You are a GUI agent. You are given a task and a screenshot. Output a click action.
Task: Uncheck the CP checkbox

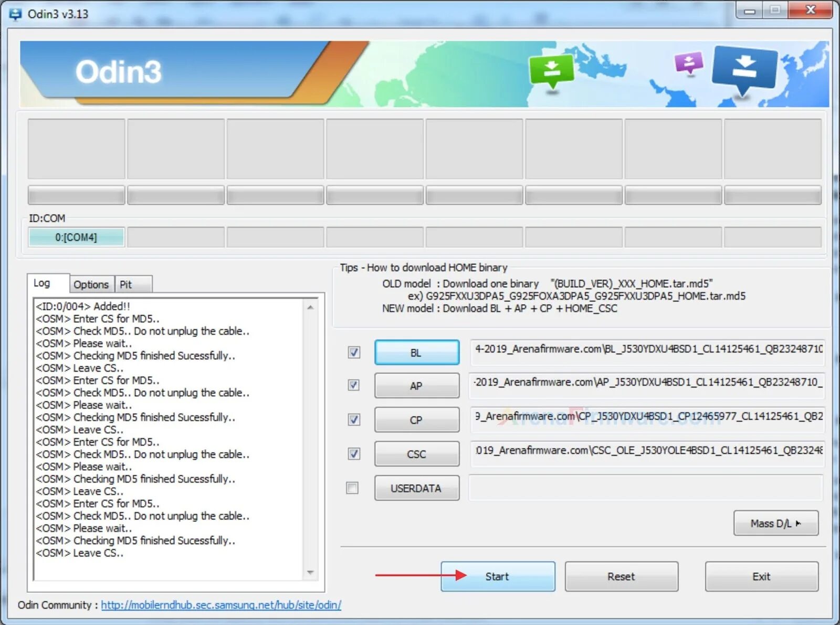(354, 419)
